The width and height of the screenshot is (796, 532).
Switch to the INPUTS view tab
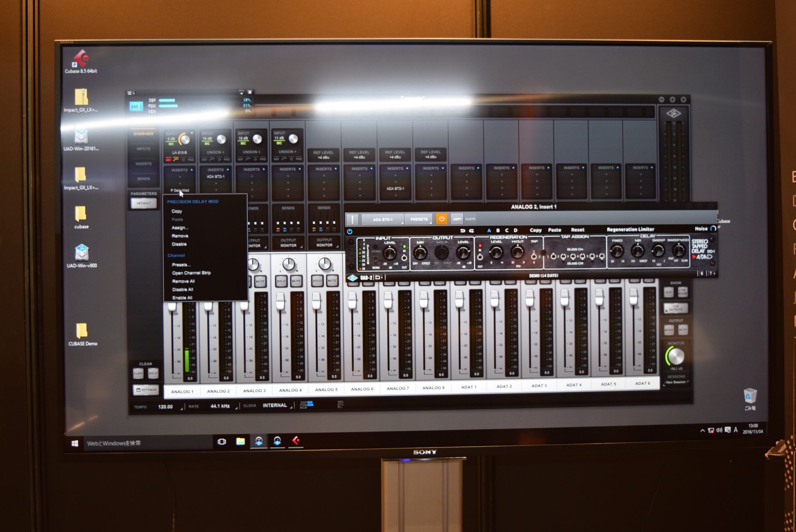pyautogui.click(x=144, y=149)
